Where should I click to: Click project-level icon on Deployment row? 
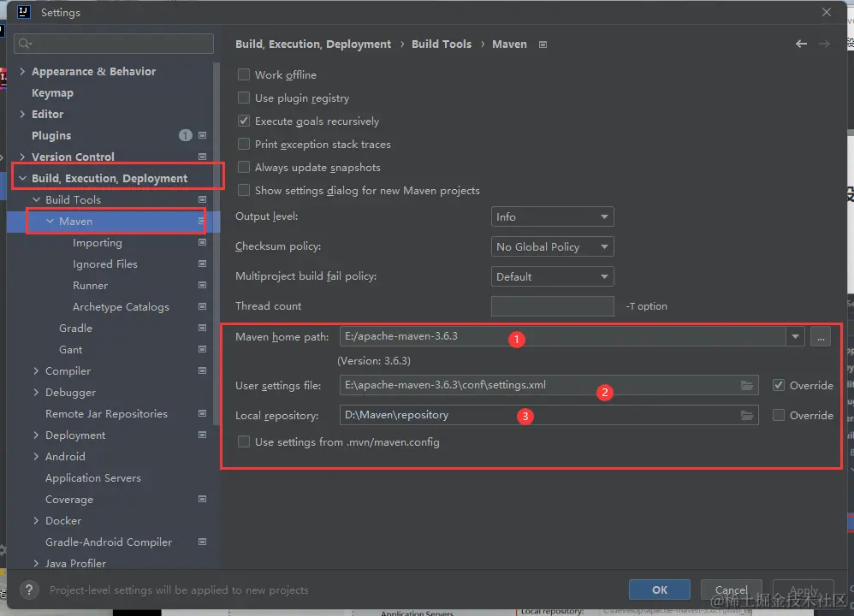pyautogui.click(x=202, y=435)
